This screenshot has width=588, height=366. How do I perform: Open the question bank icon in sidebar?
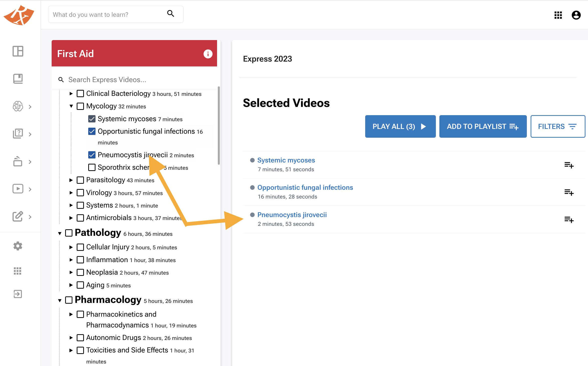coord(18,134)
